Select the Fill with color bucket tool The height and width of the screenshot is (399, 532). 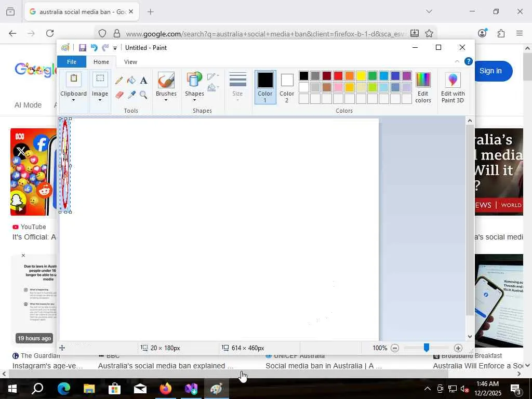tap(131, 81)
